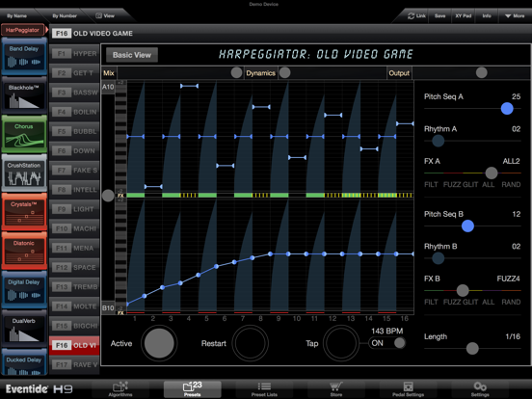
Task: Select preset F14 MOLTE
Action: point(74,306)
